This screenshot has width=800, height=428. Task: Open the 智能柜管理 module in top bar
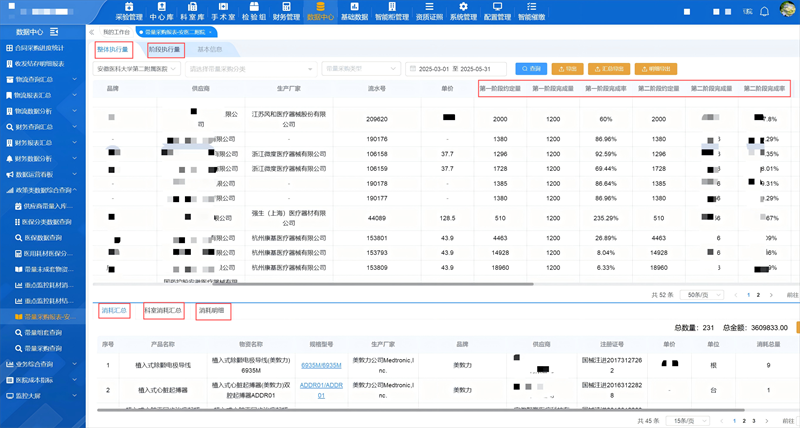click(x=392, y=11)
